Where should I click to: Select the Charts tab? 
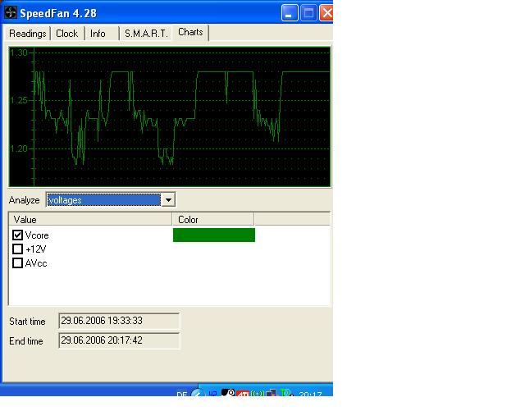pyautogui.click(x=190, y=32)
